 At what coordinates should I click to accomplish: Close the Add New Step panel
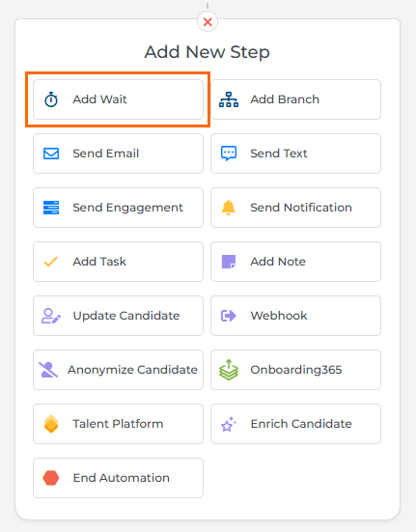(208, 22)
